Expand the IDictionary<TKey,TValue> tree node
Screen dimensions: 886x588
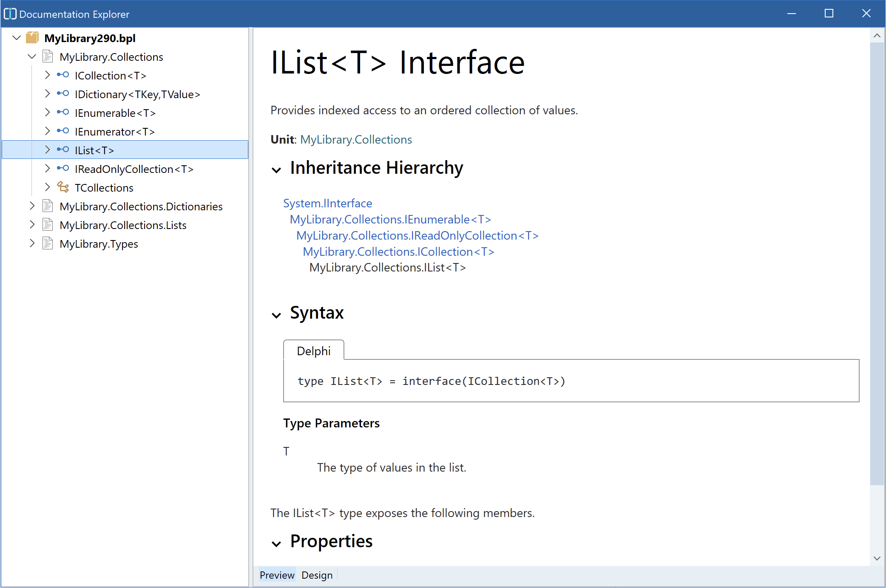pyautogui.click(x=47, y=94)
